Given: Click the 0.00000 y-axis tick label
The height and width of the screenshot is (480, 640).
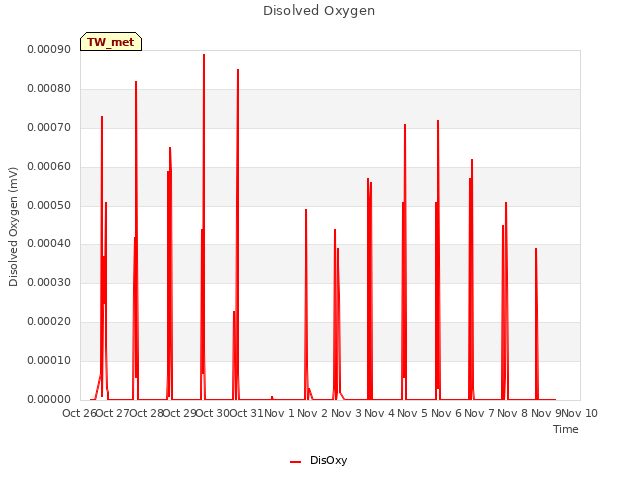Looking at the screenshot, I should pyautogui.click(x=49, y=399).
